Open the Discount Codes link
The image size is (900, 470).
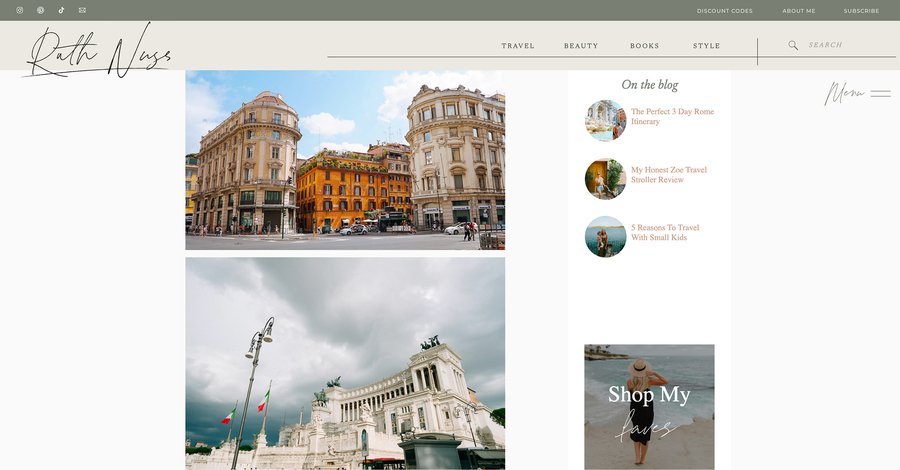[724, 11]
